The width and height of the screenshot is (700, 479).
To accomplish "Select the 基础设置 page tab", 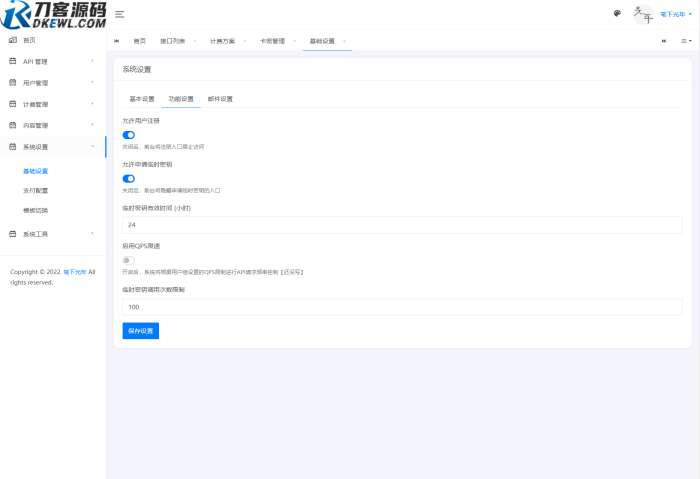I will (322, 41).
